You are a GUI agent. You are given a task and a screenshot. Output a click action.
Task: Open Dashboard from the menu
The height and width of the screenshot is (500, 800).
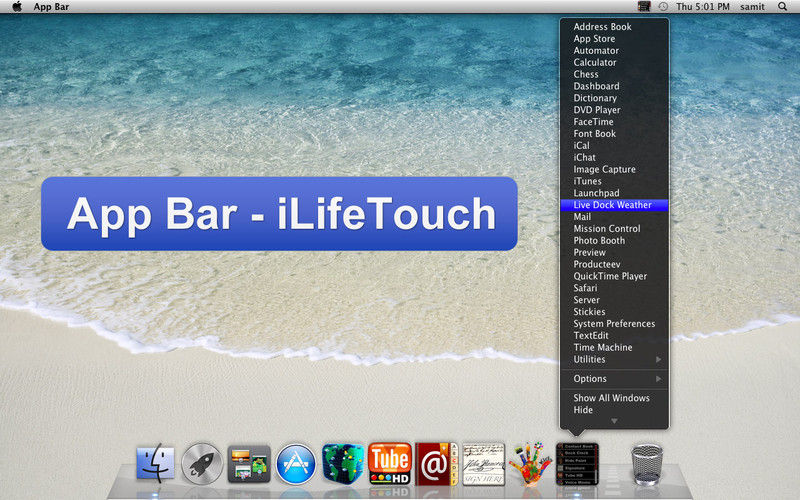point(614,86)
